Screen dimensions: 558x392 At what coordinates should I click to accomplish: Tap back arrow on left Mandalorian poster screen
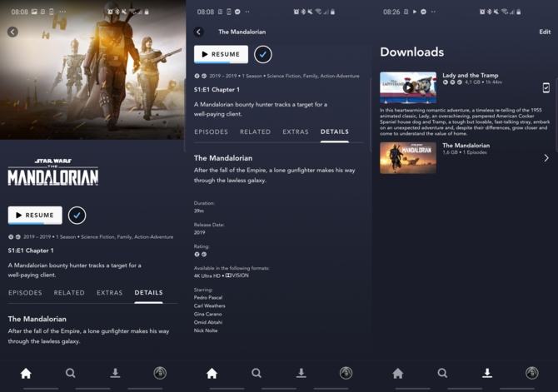pos(12,32)
